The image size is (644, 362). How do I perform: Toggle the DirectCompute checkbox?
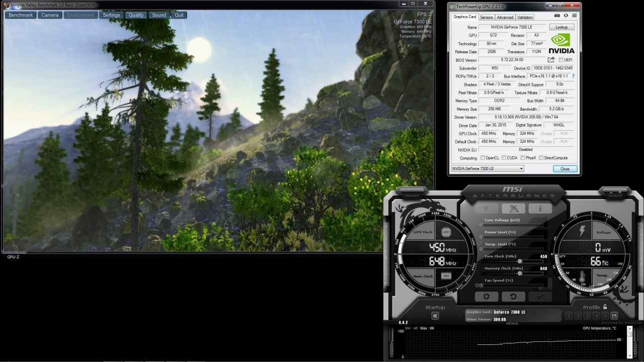(x=541, y=158)
